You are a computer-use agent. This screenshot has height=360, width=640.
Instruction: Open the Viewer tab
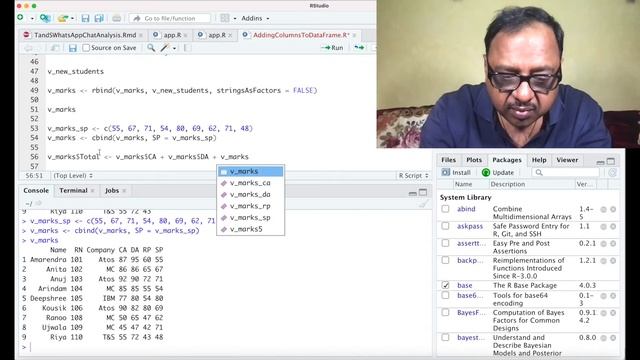[567, 160]
